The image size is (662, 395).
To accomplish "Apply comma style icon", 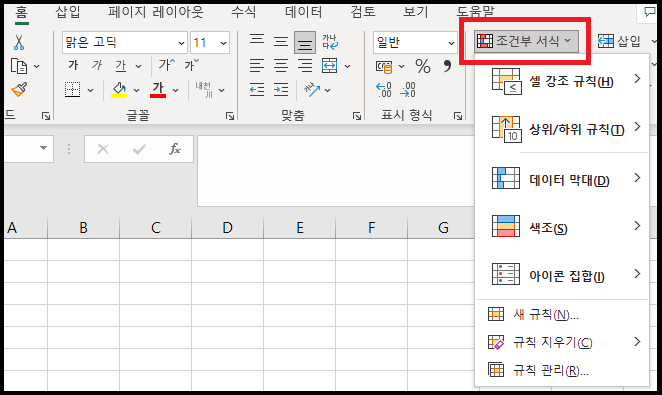I will tap(447, 66).
